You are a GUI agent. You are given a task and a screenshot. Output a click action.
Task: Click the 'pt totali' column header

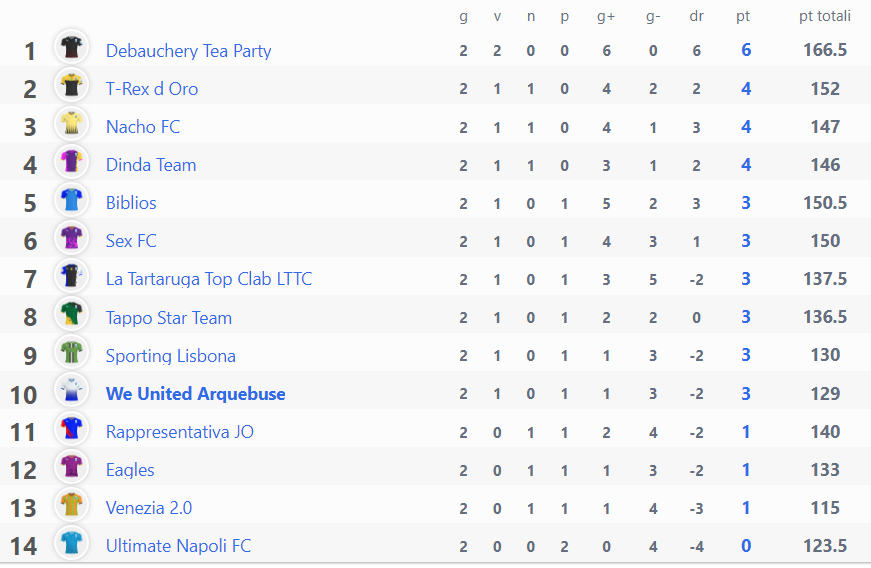[825, 16]
